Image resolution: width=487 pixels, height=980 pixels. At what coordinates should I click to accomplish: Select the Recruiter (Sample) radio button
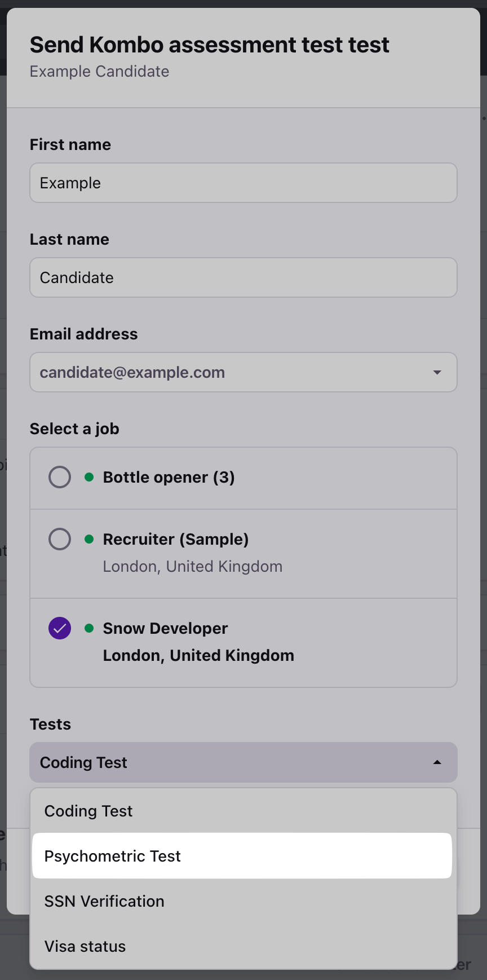(x=60, y=539)
